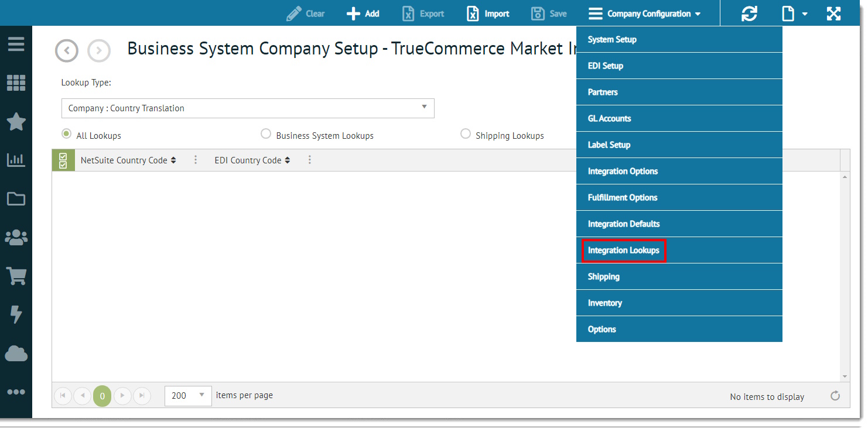Click the Add button in toolbar
Screen dimensions: 868x428
tap(363, 13)
